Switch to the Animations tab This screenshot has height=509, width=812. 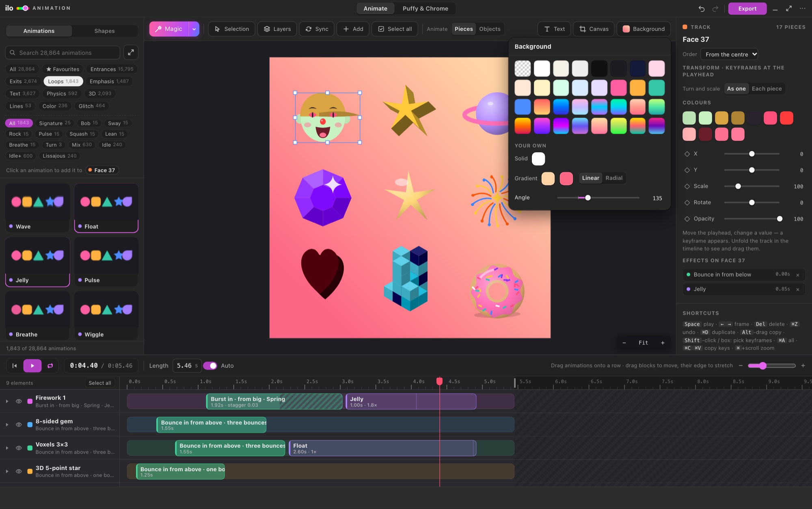[39, 31]
